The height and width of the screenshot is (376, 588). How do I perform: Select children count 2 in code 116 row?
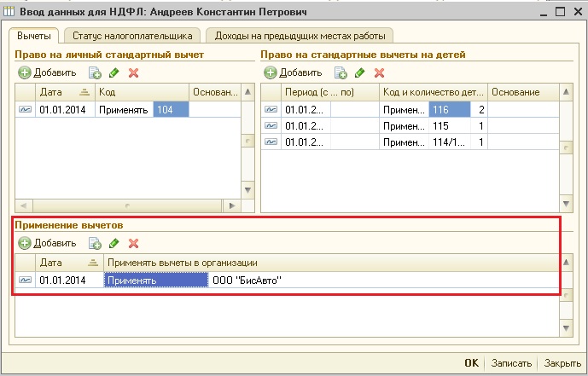(479, 110)
